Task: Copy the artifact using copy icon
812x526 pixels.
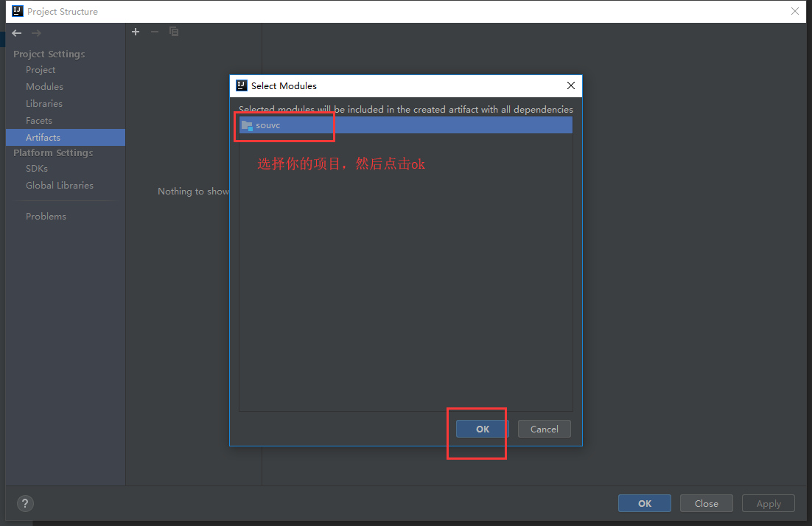Action: (174, 32)
